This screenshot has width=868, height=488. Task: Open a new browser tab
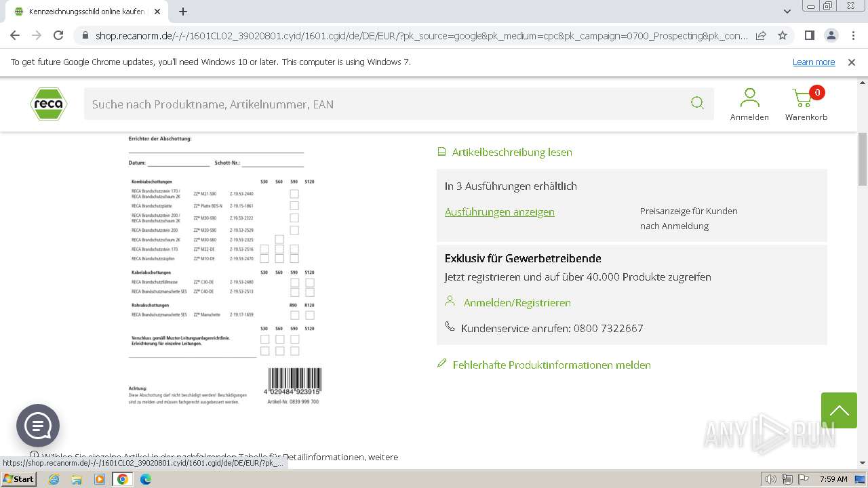point(183,12)
